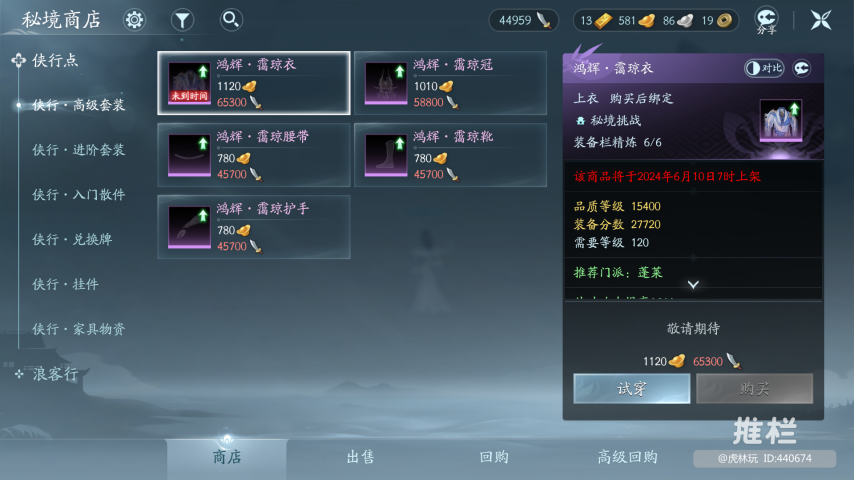Click the 分享 share icon
The width and height of the screenshot is (854, 480).
(x=766, y=21)
